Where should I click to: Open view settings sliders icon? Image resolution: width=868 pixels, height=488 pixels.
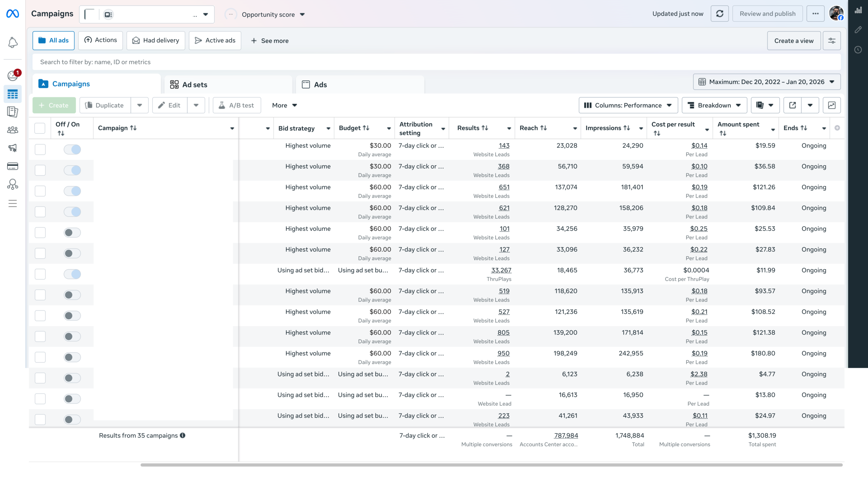[832, 41]
